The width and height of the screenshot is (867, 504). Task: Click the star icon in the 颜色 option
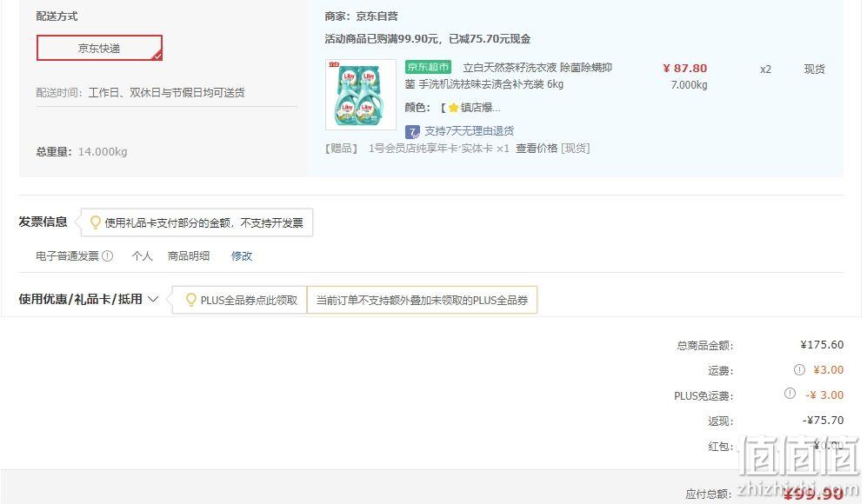pos(453,108)
